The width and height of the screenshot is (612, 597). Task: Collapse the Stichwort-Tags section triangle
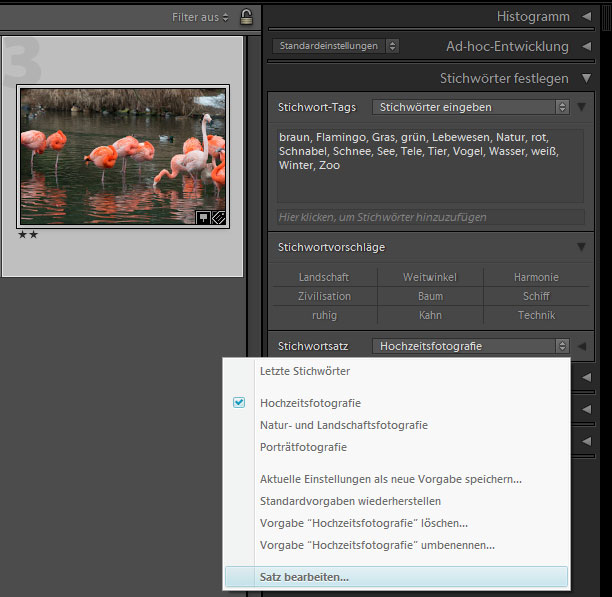click(581, 107)
